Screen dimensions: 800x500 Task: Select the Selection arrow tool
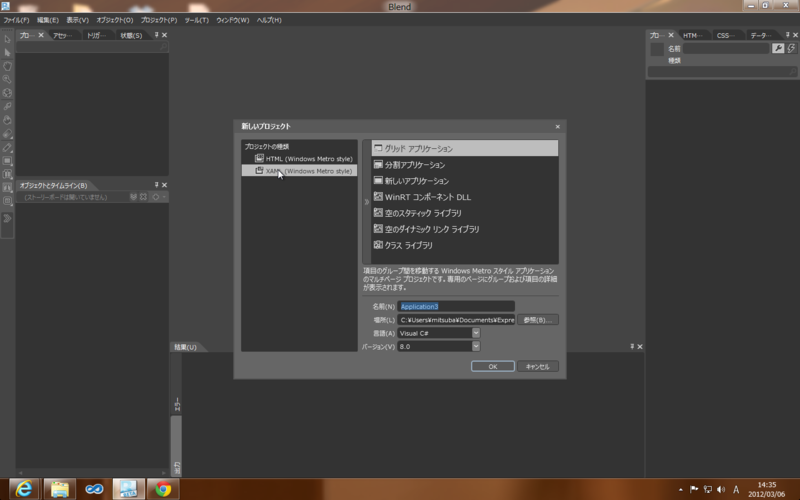click(x=7, y=39)
